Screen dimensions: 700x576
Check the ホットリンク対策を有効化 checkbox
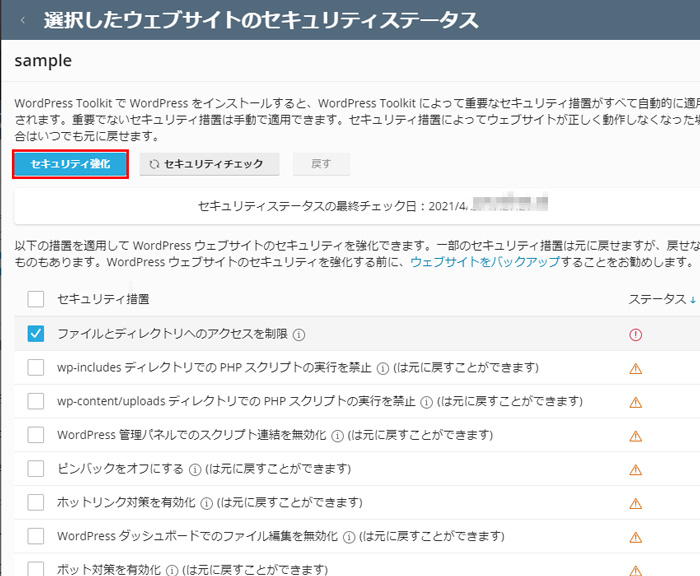pos(36,502)
